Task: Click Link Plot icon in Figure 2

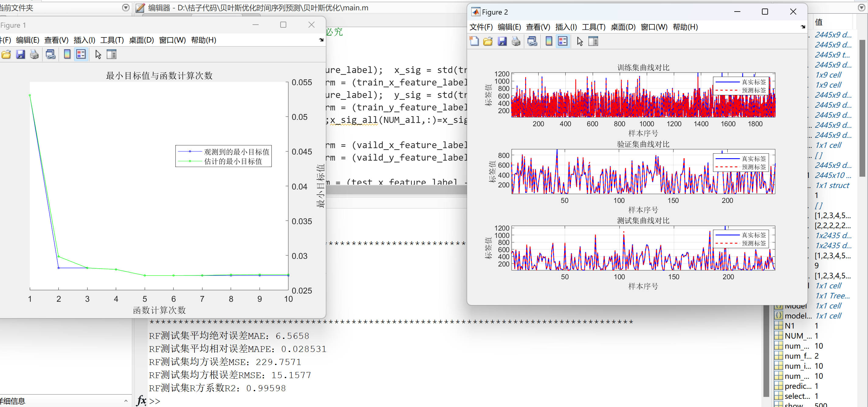Action: tap(532, 41)
